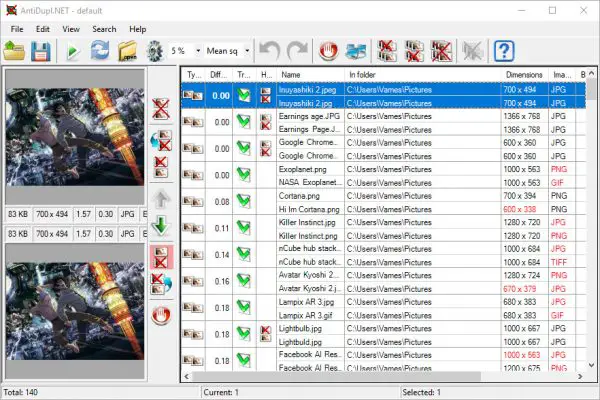This screenshot has height=400, width=600.
Task: Sort by the Ima... column header
Action: point(562,75)
